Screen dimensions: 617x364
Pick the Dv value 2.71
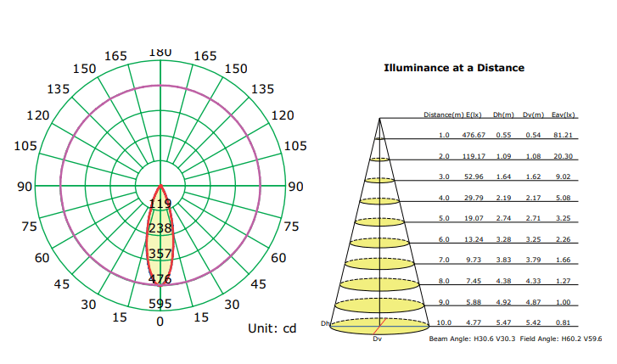533,218
